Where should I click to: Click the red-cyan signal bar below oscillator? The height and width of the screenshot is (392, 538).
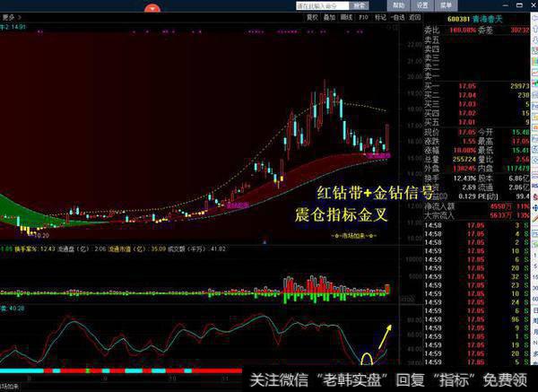click(134, 370)
